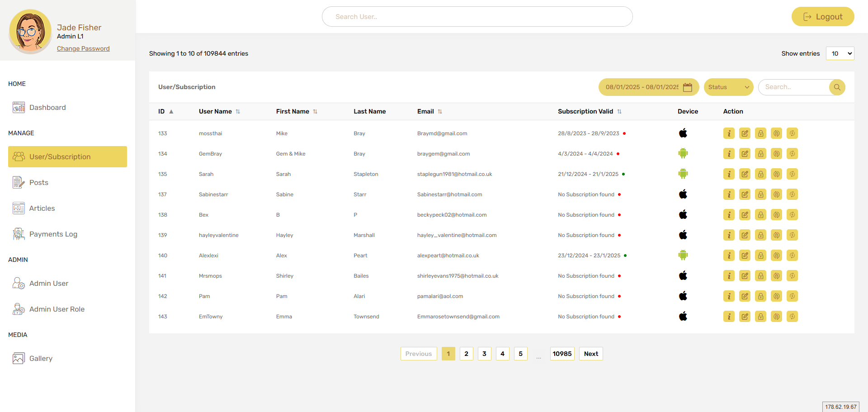This screenshot has width=868, height=412.
Task: Click last name Townsend cell
Action: point(366,317)
